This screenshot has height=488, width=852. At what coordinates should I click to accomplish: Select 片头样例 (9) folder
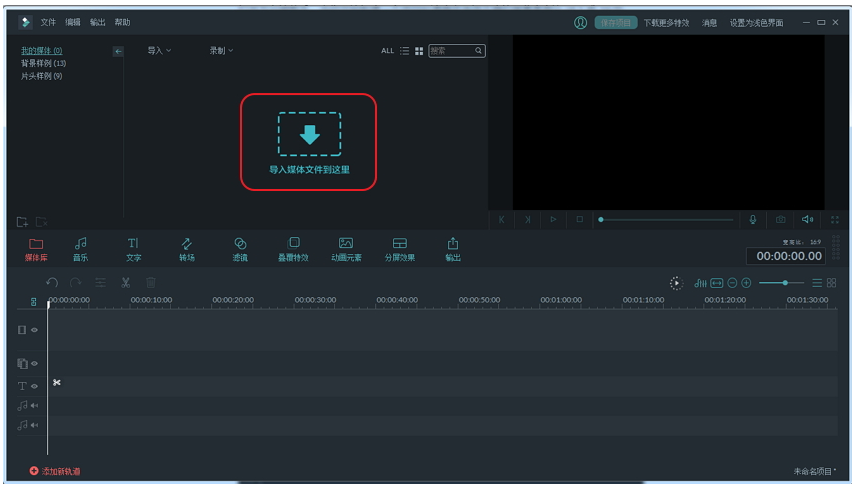[41, 76]
